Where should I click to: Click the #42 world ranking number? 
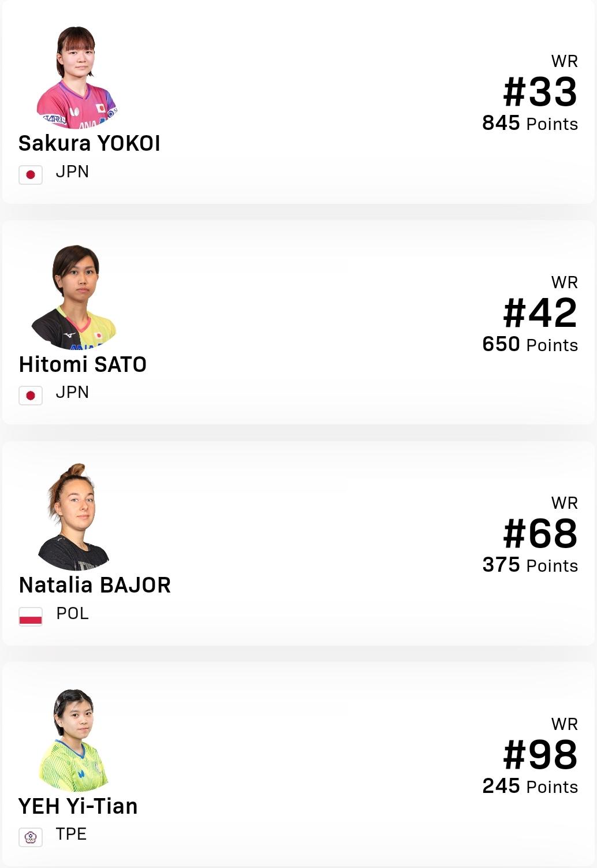tap(540, 313)
